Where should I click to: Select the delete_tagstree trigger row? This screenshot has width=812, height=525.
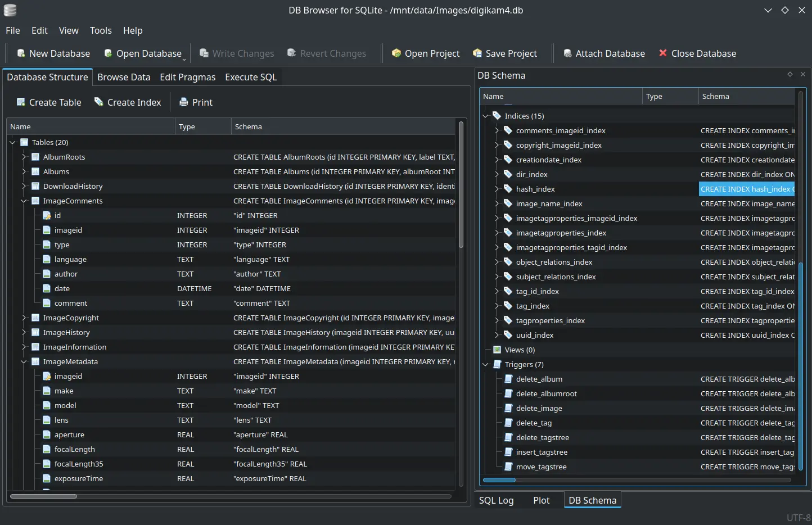coord(638,437)
